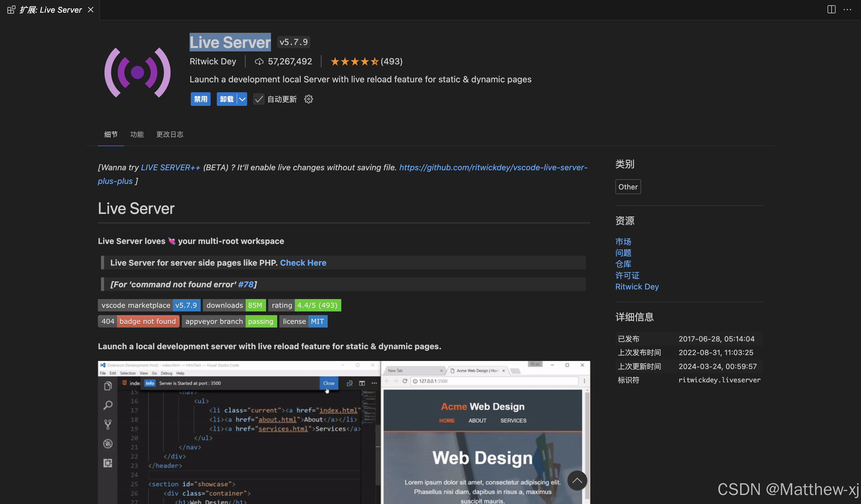This screenshot has width=861, height=504.
Task: Open the 市场 marketplace resource link
Action: tap(623, 241)
